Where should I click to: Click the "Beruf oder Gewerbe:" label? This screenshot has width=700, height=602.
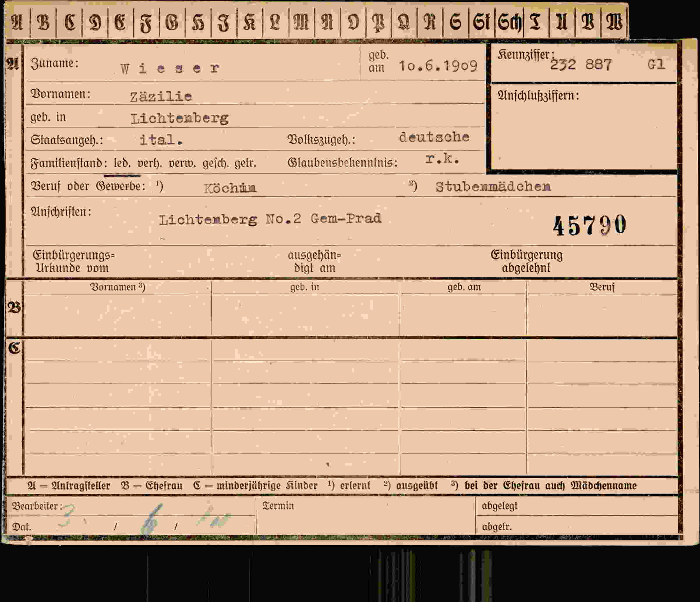89,186
